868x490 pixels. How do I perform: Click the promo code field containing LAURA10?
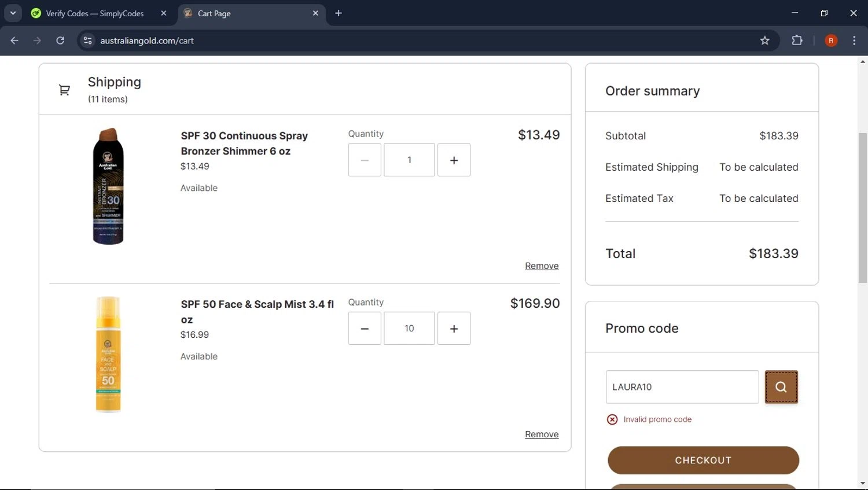click(682, 387)
